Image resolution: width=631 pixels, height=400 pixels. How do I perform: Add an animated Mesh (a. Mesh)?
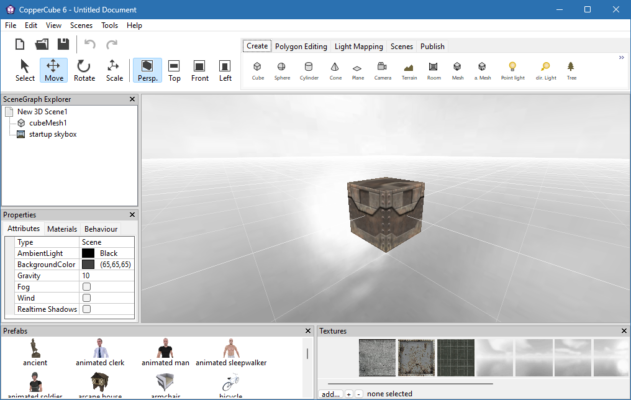(482, 71)
